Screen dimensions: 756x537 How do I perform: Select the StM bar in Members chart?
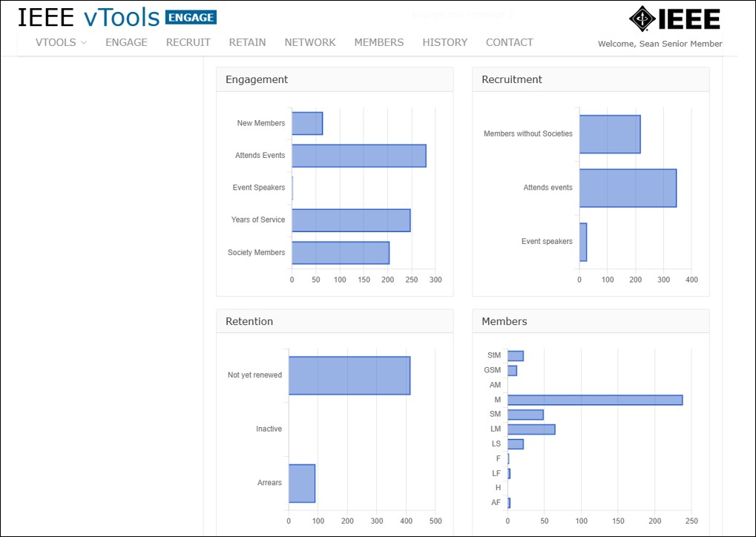pos(516,356)
